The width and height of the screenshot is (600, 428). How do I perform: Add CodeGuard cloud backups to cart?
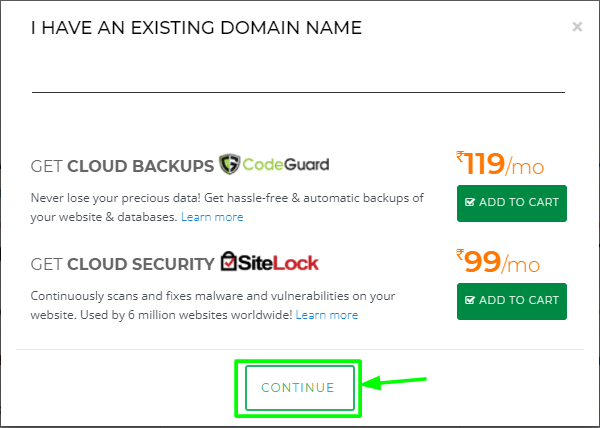[512, 203]
